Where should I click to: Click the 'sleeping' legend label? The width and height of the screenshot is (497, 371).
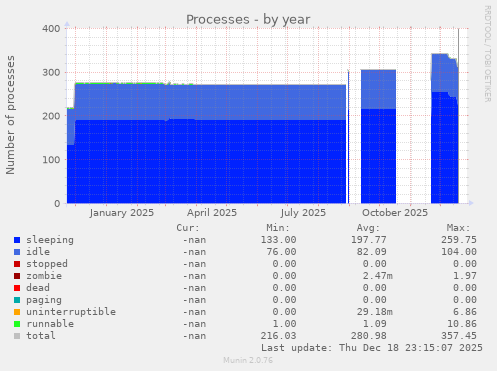pyautogui.click(x=50, y=240)
